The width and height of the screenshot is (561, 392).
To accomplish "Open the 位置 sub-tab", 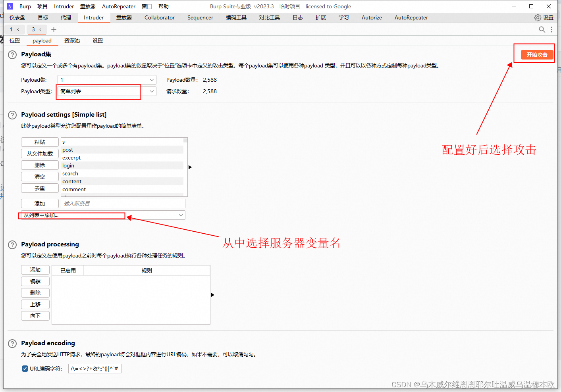I will tap(15, 40).
